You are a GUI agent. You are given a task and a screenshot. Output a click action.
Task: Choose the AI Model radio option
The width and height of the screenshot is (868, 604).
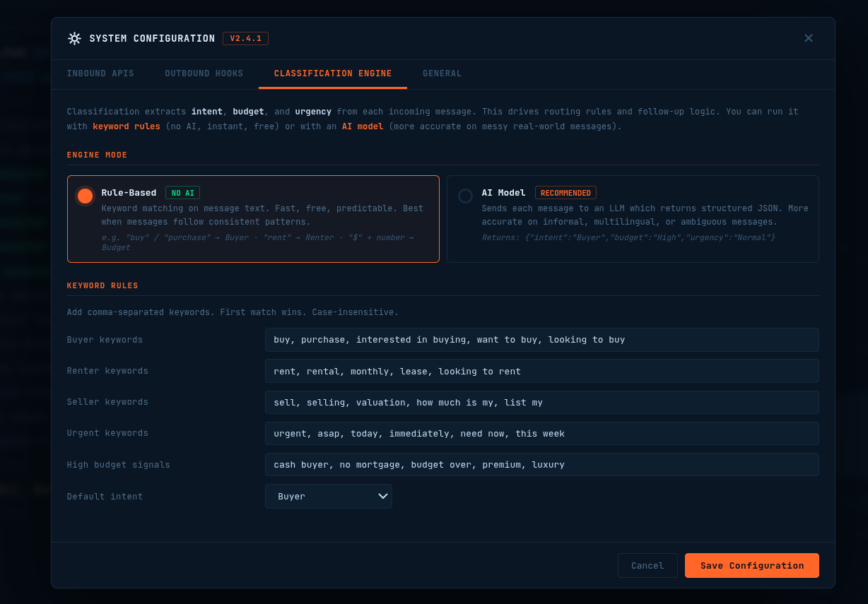coord(465,196)
